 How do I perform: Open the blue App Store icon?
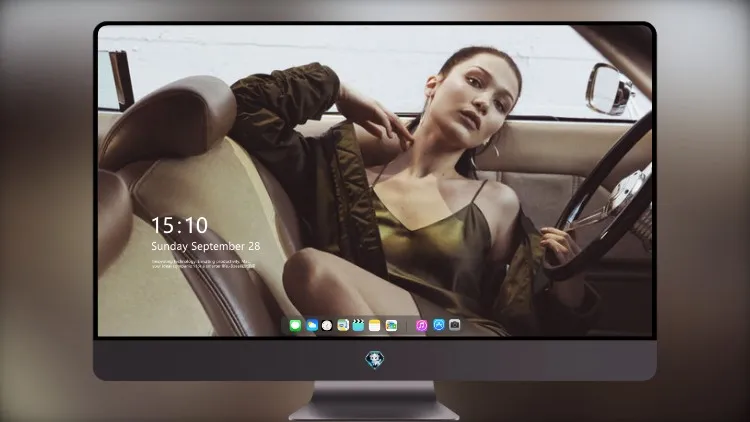tap(439, 325)
